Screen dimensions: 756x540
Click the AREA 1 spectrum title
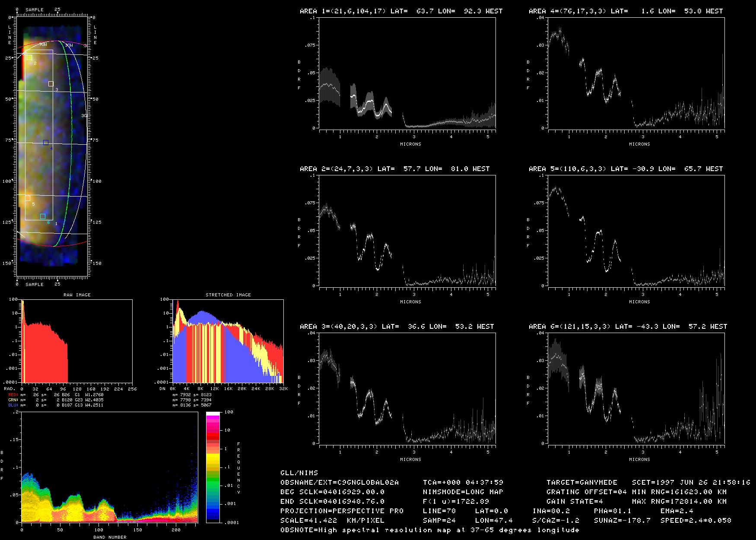coord(401,11)
